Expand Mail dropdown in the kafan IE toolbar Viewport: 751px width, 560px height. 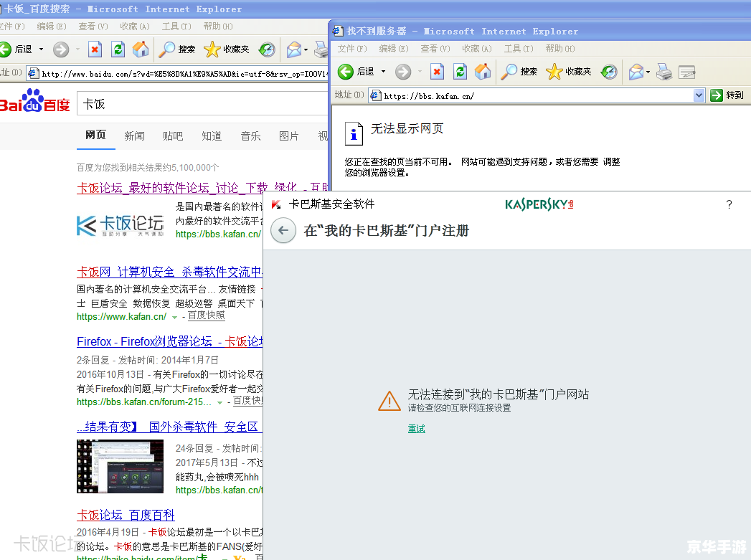648,72
